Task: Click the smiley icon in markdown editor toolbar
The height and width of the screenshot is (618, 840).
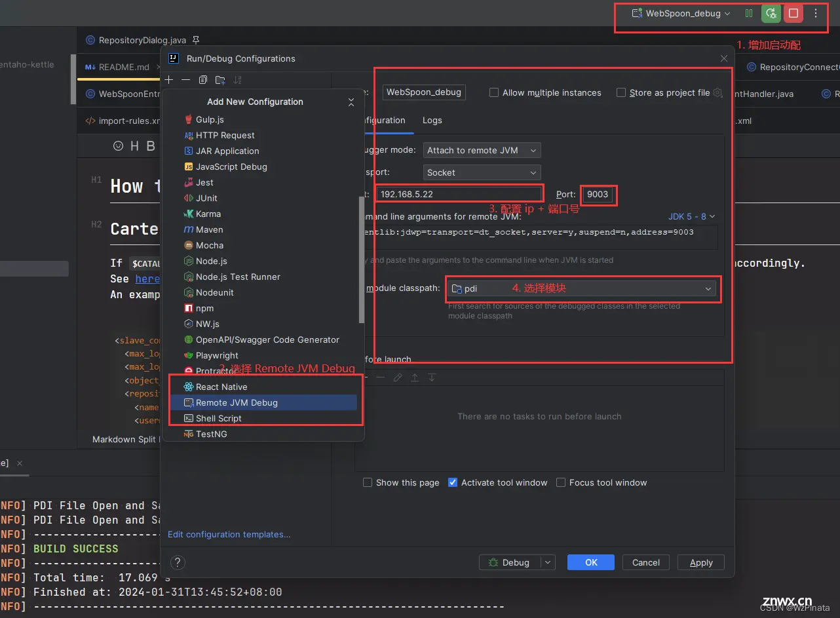Action: point(119,146)
